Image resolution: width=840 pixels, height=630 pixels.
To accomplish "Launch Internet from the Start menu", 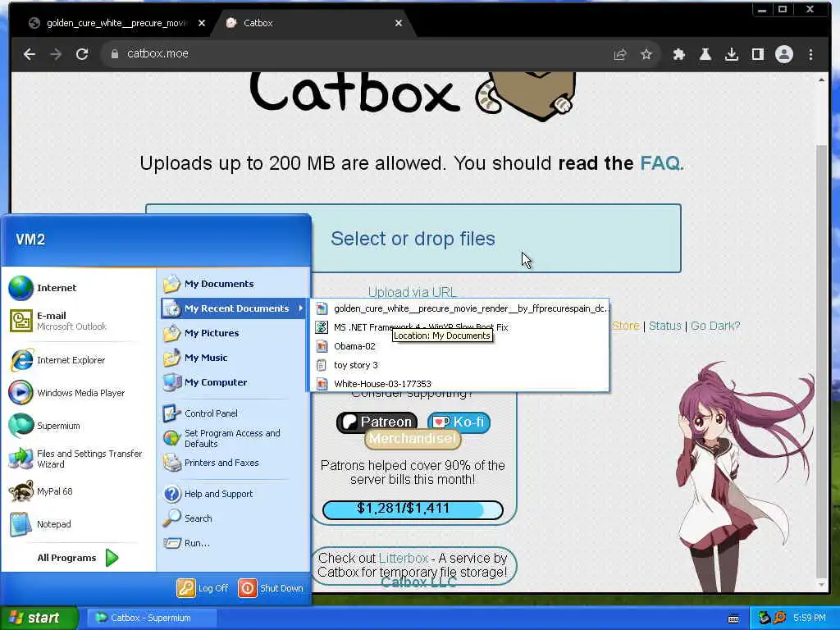I will (78, 288).
